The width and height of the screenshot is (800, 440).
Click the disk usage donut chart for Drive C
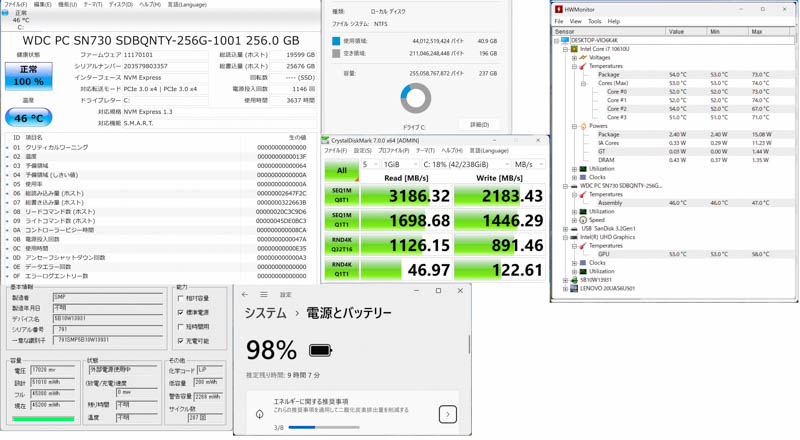[416, 98]
